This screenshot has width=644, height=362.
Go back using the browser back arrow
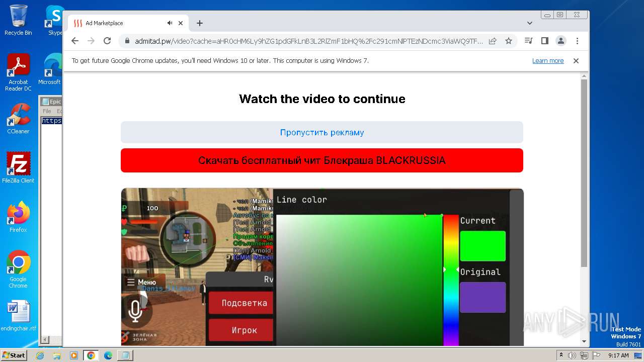75,41
